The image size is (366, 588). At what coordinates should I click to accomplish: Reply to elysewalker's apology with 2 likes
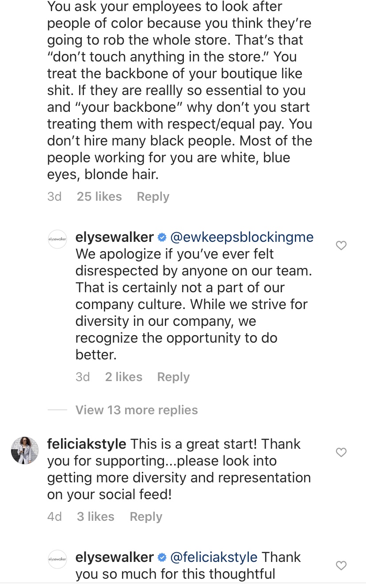173,377
